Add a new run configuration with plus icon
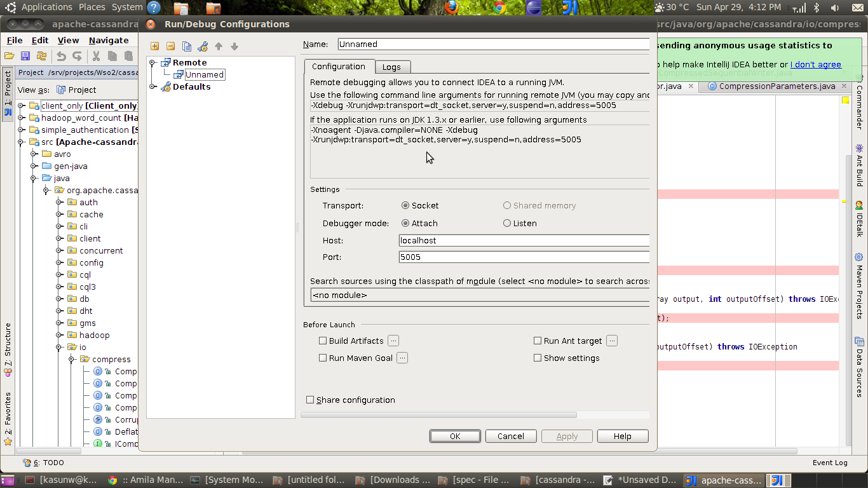Image resolution: width=868 pixels, height=488 pixels. tap(155, 46)
